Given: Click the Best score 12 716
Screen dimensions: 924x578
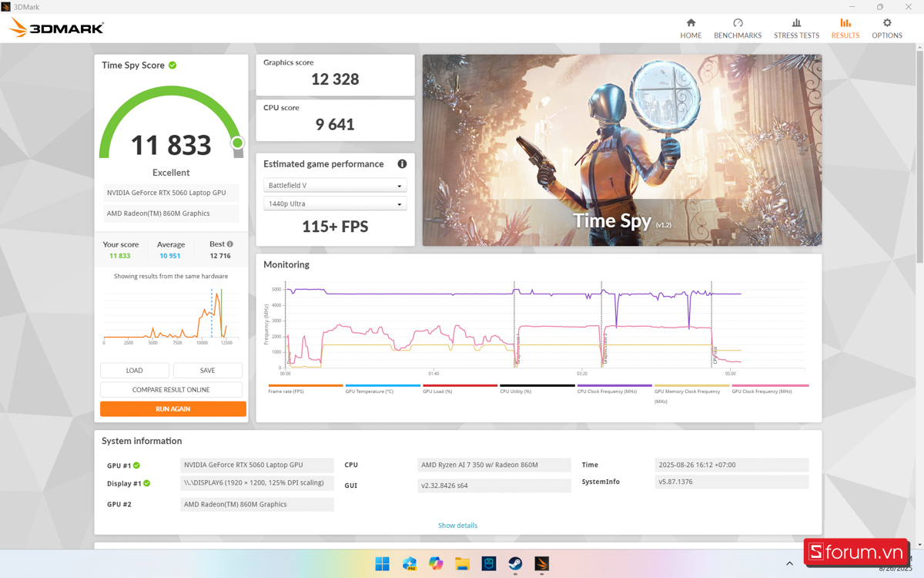Looking at the screenshot, I should (220, 256).
